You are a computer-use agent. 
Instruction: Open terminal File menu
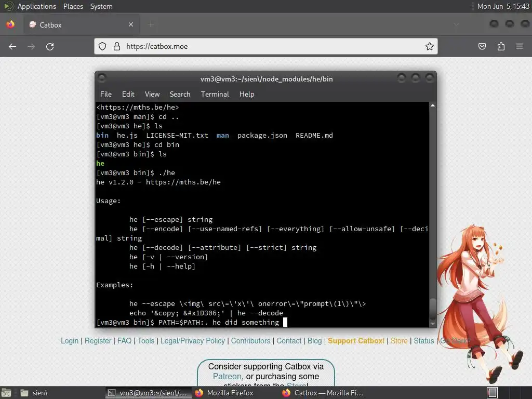point(106,95)
